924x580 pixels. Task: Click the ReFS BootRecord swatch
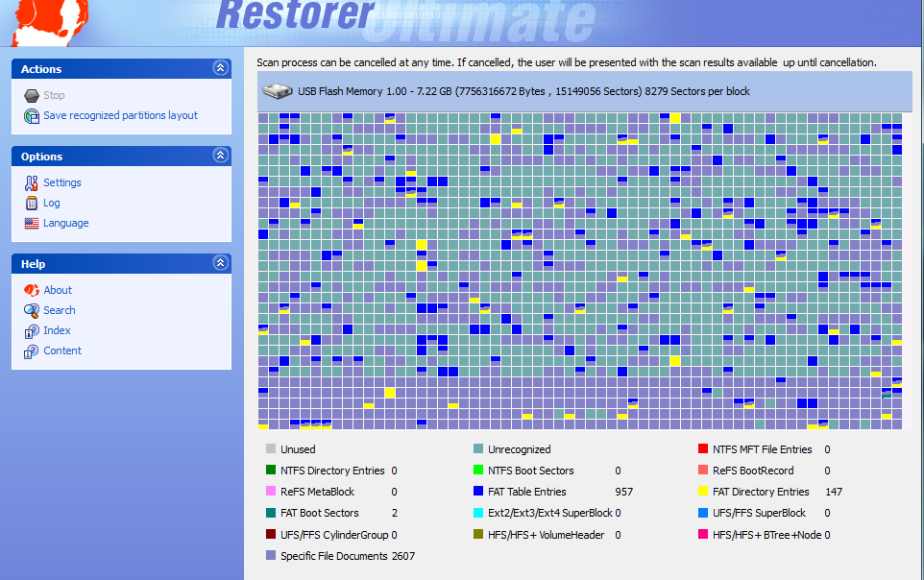pos(703,470)
